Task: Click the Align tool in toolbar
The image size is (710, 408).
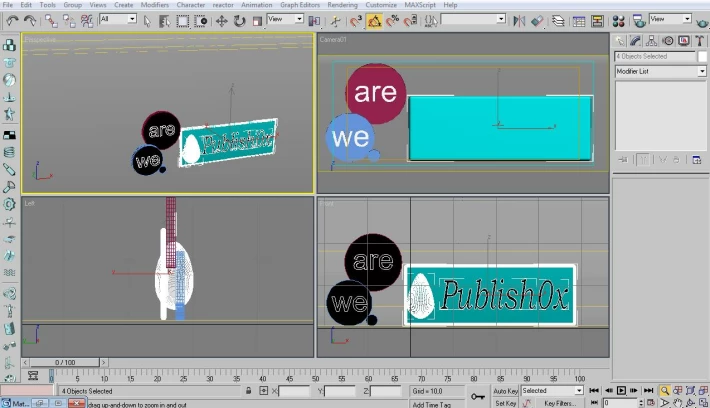Action: pyautogui.click(x=537, y=21)
